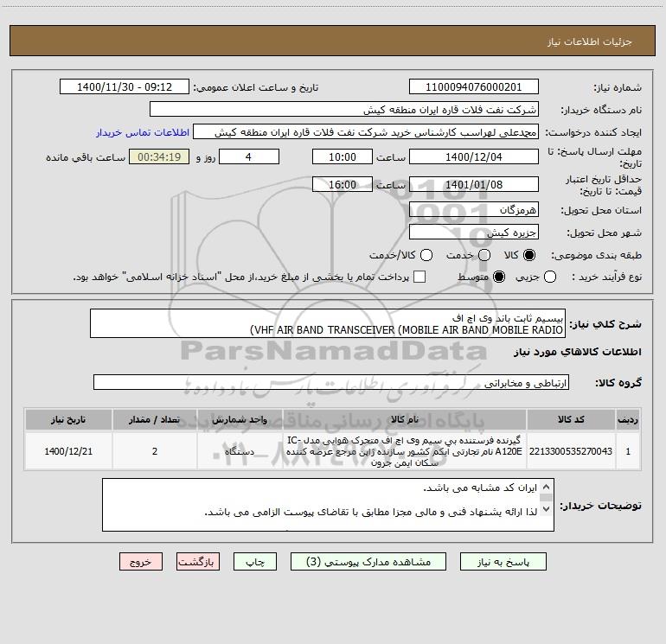
Task: Click the دستگاه unit cell
Action: coord(240,451)
